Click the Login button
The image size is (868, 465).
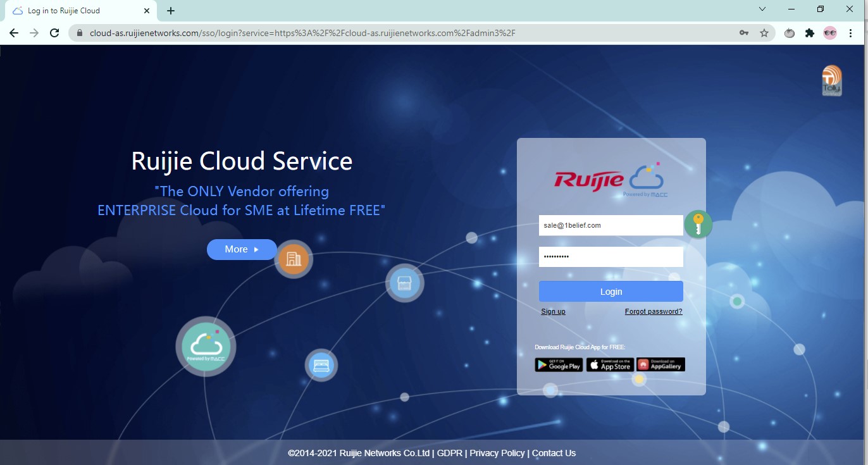click(x=611, y=292)
